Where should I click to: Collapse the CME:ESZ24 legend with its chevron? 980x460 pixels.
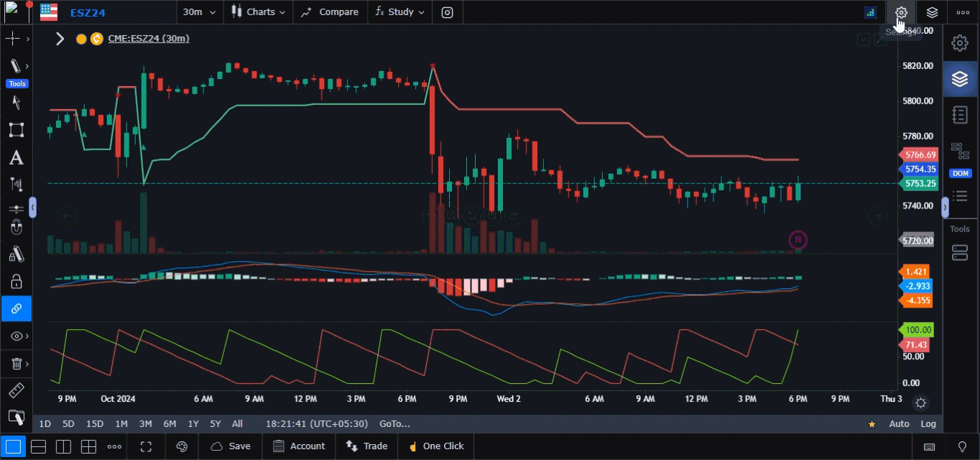tap(60, 39)
